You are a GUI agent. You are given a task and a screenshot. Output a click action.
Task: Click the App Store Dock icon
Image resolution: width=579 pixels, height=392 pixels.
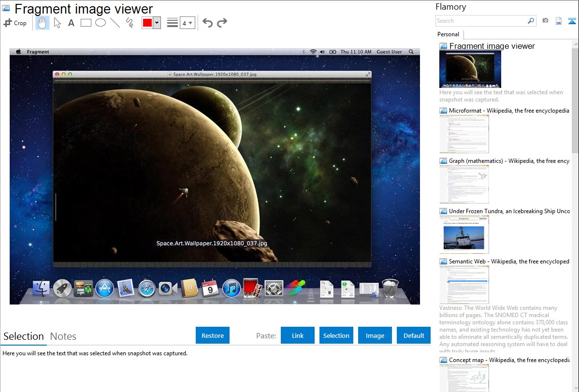coord(104,288)
